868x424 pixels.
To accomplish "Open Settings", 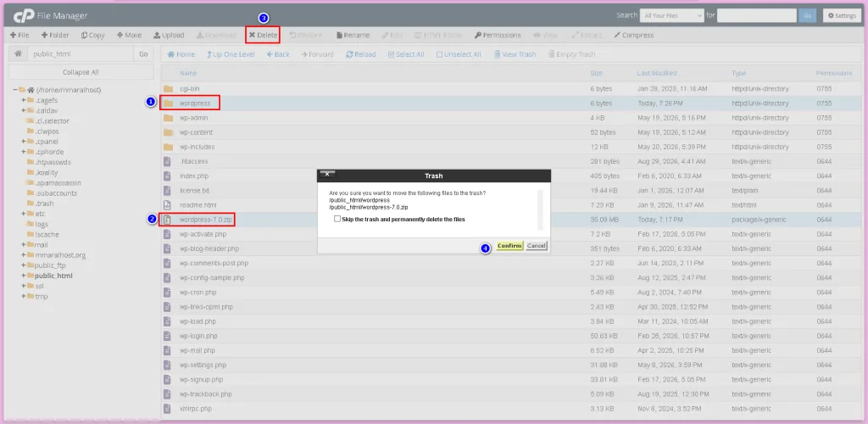I will (x=842, y=15).
